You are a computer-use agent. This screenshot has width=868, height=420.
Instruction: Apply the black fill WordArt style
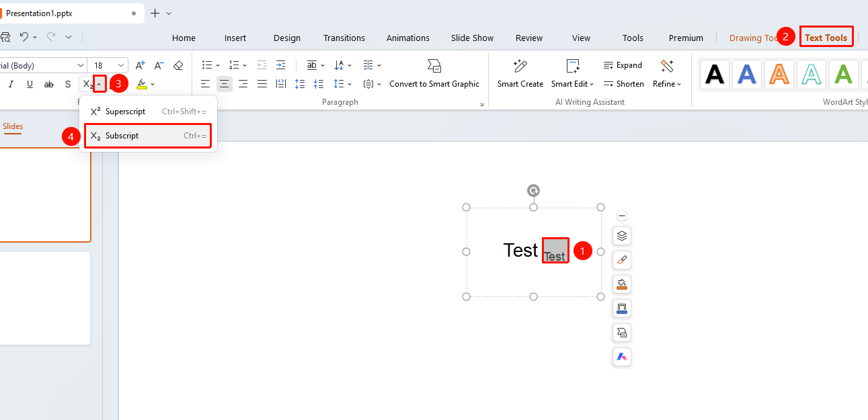click(x=715, y=74)
